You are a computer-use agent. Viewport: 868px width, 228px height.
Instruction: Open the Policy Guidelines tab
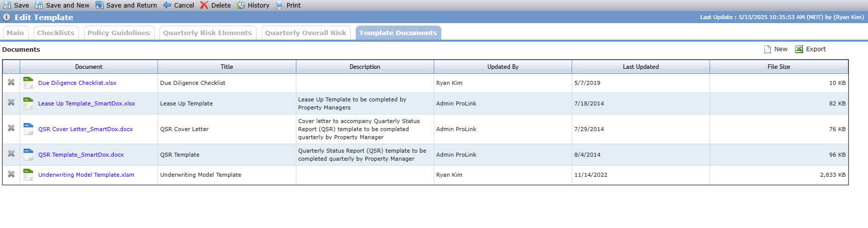(119, 33)
